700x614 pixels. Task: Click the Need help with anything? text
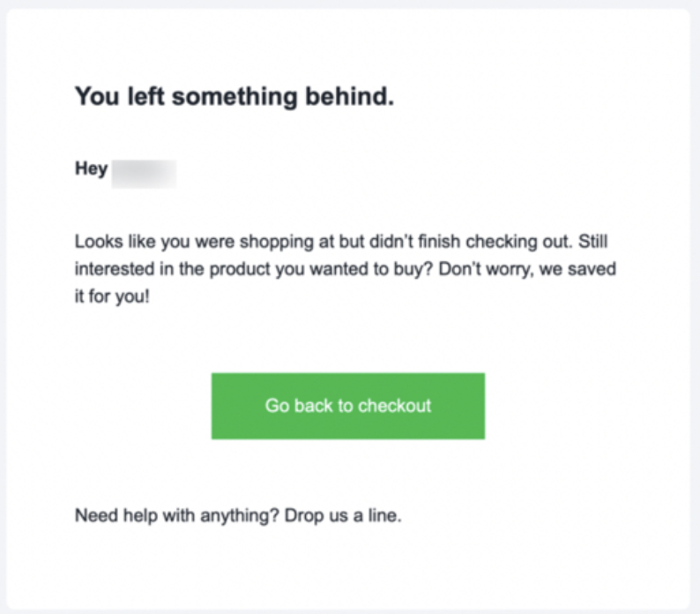(177, 516)
